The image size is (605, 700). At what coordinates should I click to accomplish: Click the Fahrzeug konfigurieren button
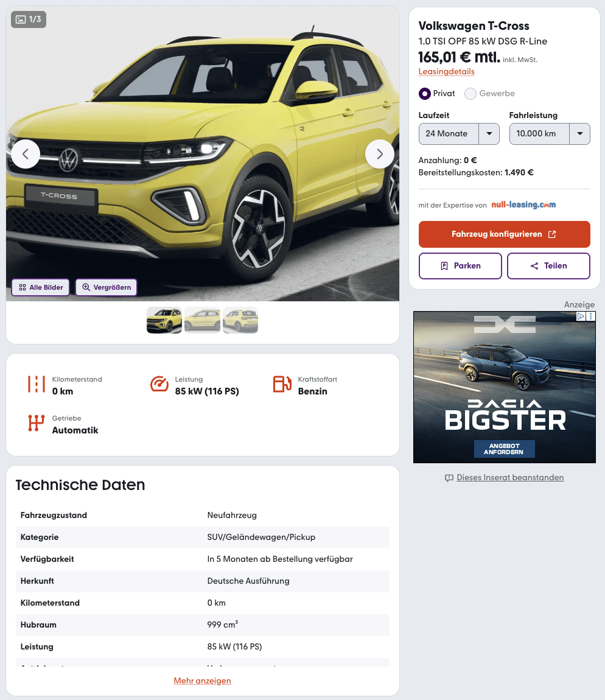pos(504,234)
